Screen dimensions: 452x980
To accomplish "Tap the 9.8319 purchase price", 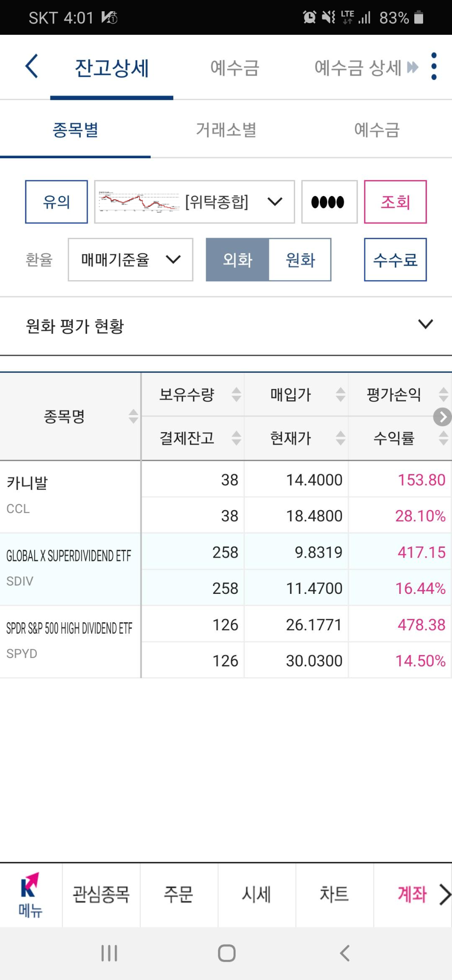I will [x=319, y=552].
